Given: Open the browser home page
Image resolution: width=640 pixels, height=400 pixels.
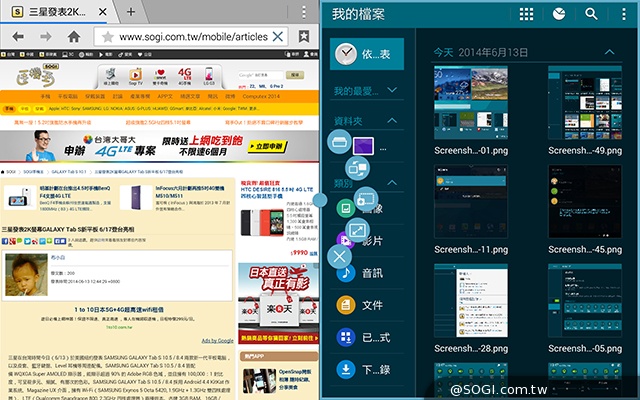Looking at the screenshot, I should coord(74,37).
